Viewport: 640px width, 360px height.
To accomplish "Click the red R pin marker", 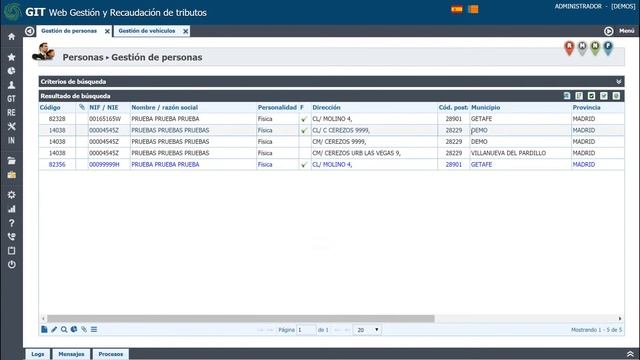I will 569,48.
